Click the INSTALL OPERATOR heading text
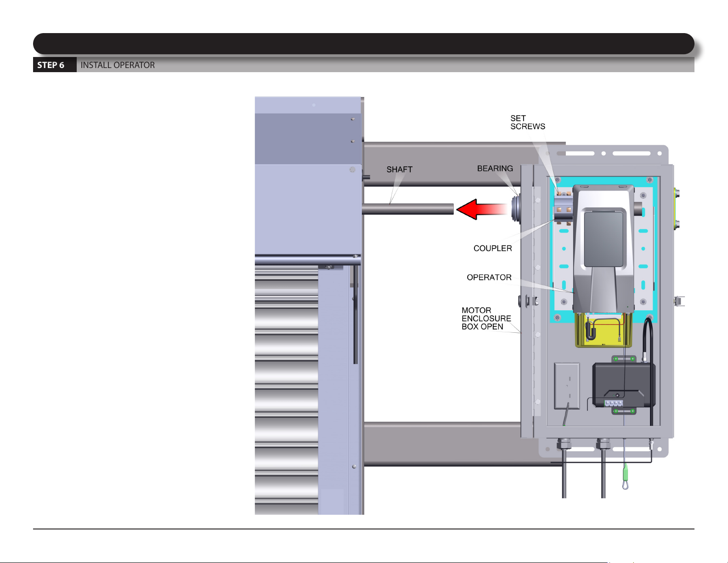This screenshot has width=728, height=563. point(118,65)
